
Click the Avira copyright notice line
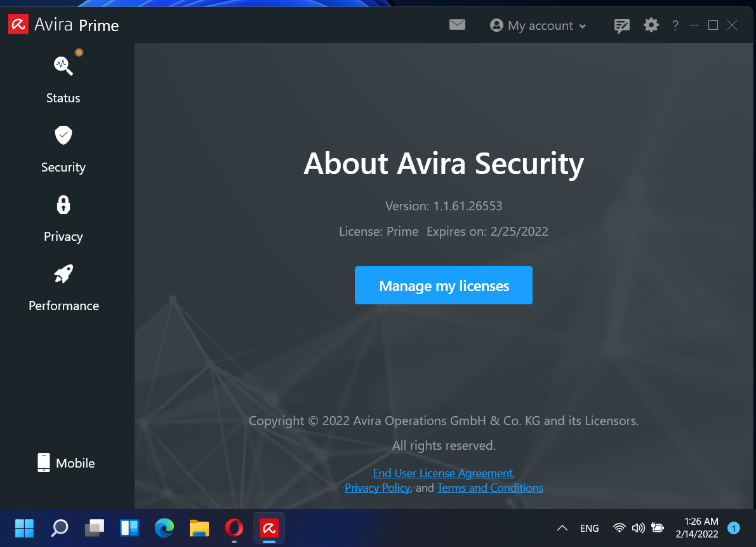(444, 421)
